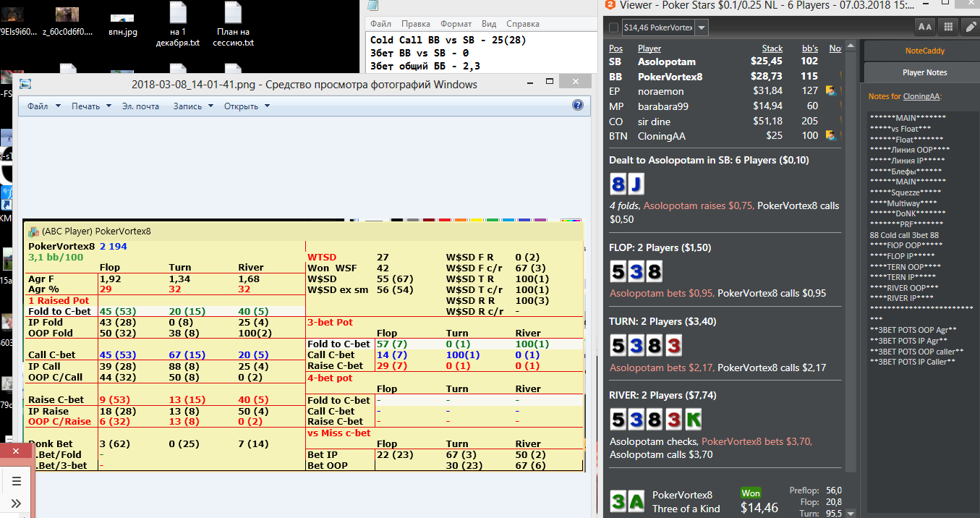This screenshot has width=980, height=518.
Task: Click Эл. почта in Photo Viewer toolbar
Action: click(140, 106)
